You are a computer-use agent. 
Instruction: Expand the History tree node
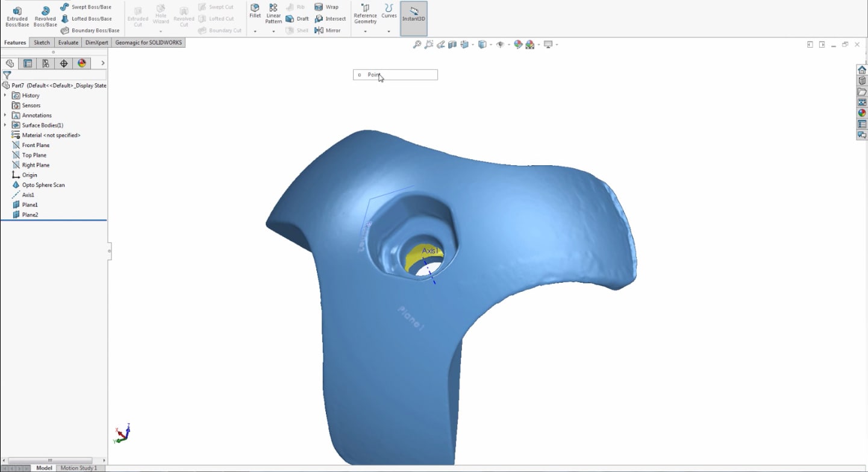[x=5, y=95]
